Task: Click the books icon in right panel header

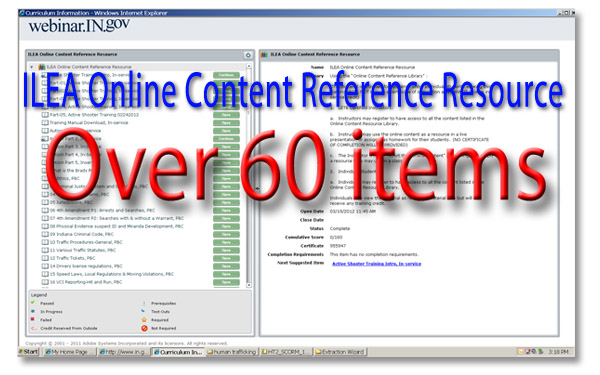Action: (264, 55)
